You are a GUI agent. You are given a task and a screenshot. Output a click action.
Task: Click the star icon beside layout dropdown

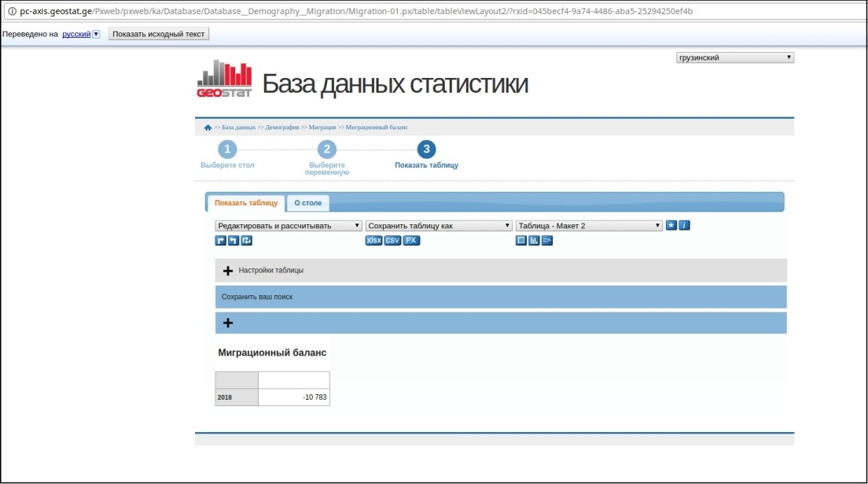coord(671,226)
